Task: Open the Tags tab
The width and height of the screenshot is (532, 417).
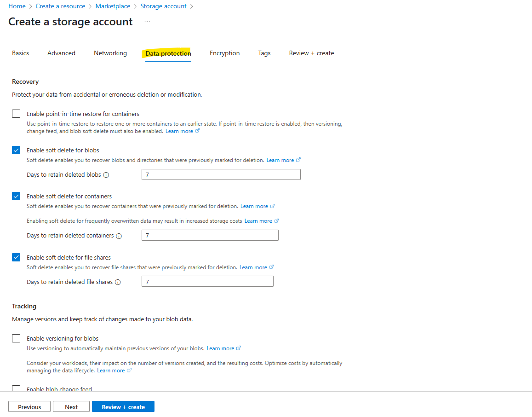Action: 264,53
